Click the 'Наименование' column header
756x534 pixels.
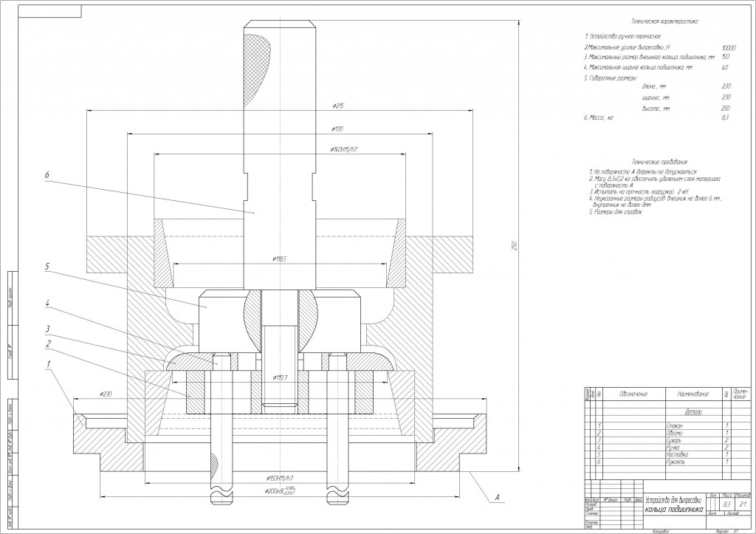point(693,394)
